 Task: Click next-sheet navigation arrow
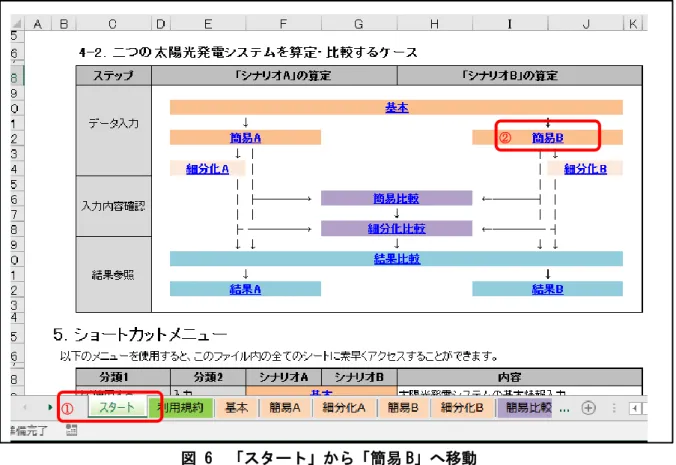pyautogui.click(x=50, y=407)
